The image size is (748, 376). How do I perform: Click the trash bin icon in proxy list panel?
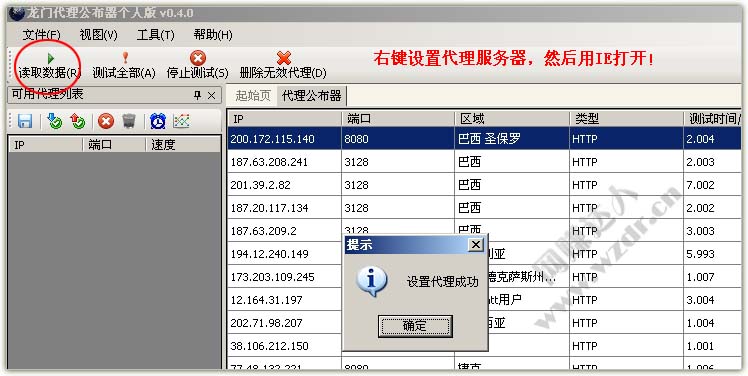(x=128, y=121)
